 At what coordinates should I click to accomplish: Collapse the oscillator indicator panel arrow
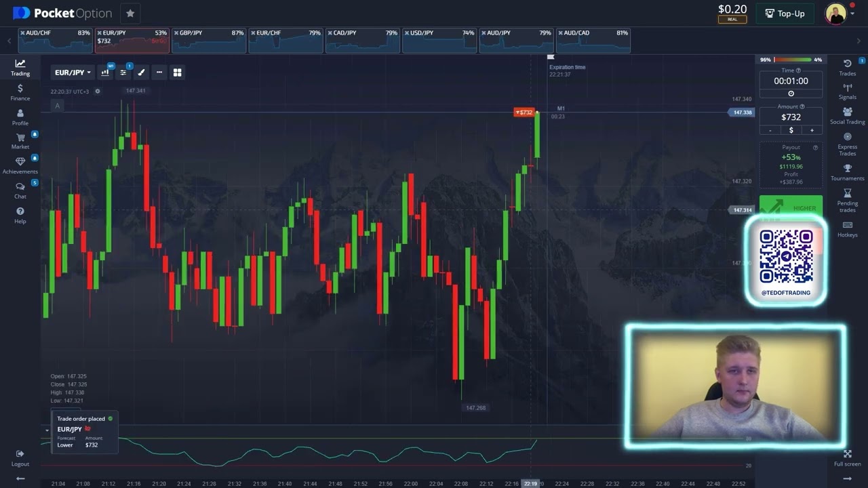(47, 430)
